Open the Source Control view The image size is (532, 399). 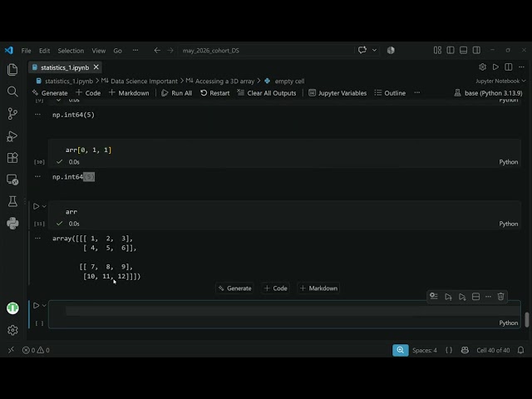click(12, 114)
